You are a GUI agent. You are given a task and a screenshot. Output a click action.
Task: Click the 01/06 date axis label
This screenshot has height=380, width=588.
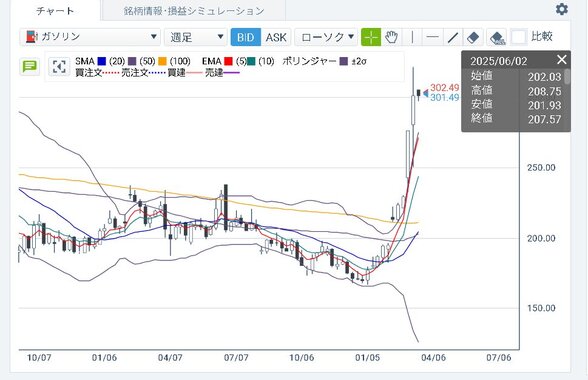click(104, 358)
